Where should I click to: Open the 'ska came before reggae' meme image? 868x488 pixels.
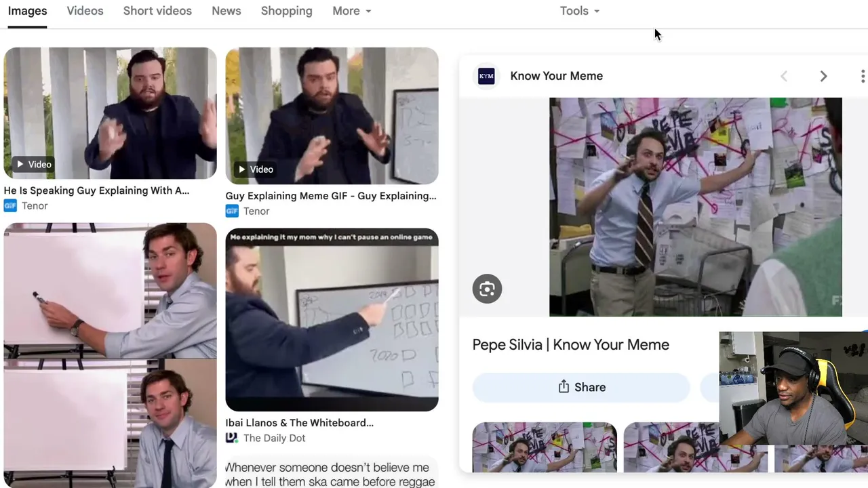332,472
